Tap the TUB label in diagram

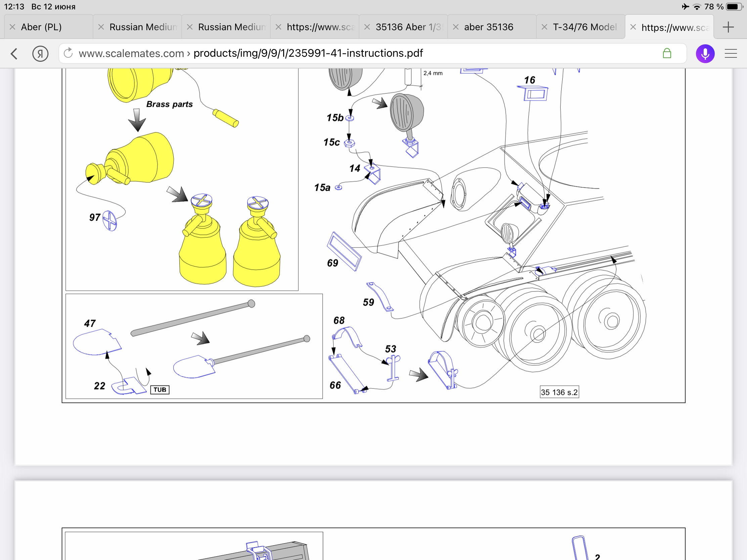160,389
